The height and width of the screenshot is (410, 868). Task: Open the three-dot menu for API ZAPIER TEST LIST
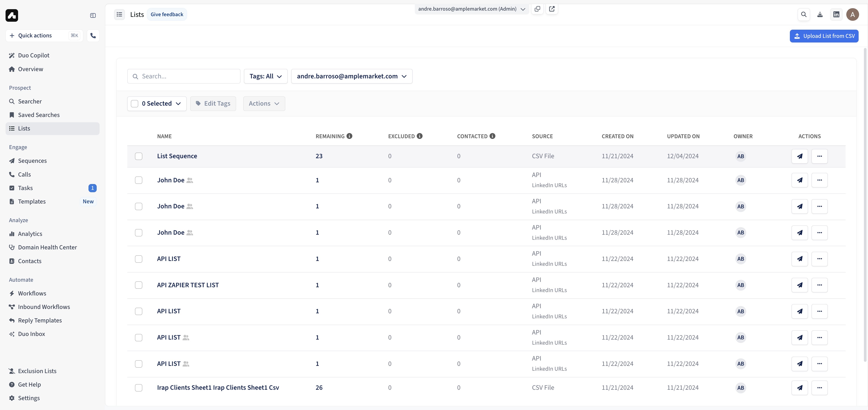click(820, 285)
